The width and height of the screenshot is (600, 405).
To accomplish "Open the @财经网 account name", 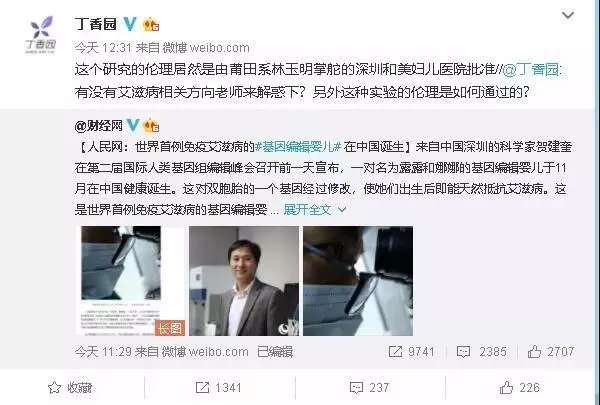I will pos(99,125).
